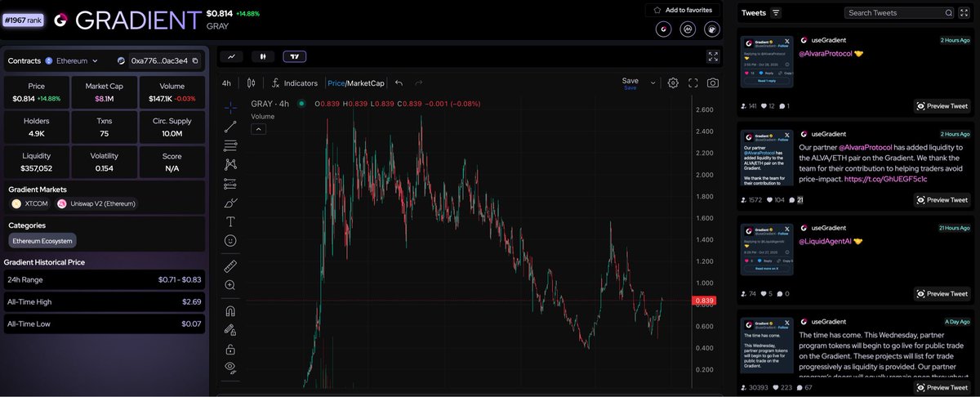Switch chart to MarketCap mode
This screenshot has height=397, width=980.
point(366,83)
